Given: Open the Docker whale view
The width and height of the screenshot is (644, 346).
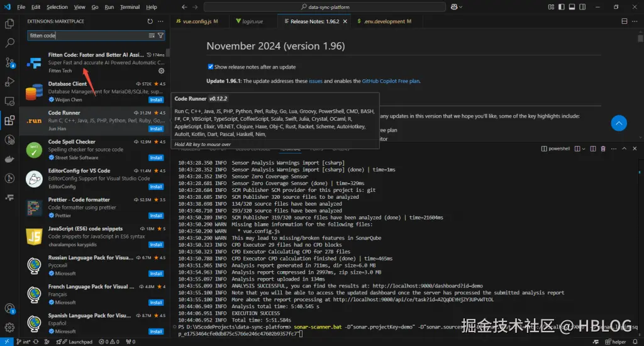Looking at the screenshot, I should [x=9, y=159].
